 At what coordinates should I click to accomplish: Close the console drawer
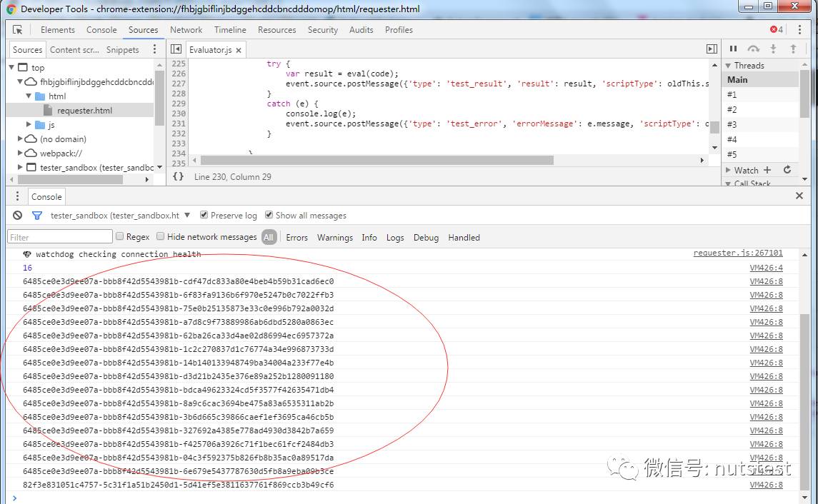pyautogui.click(x=799, y=196)
